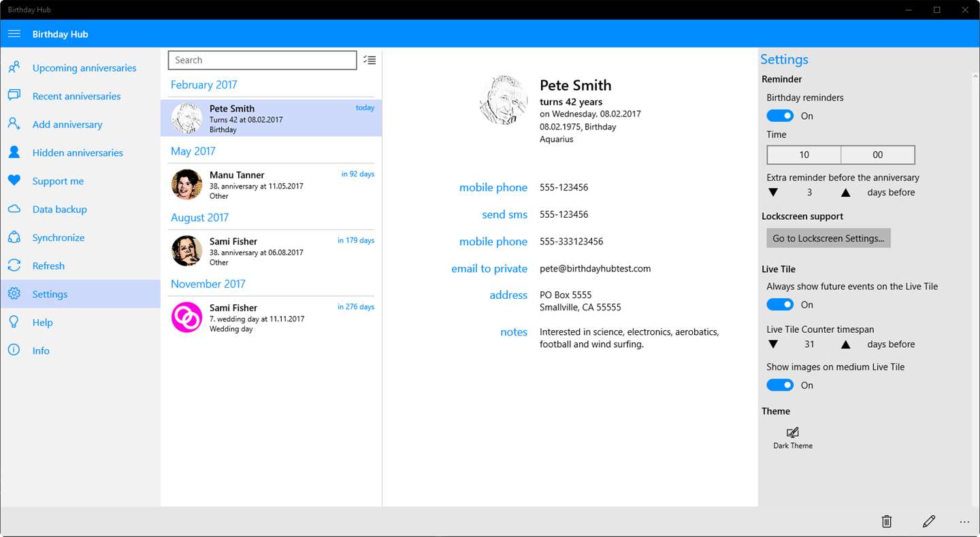Click the delete trash can icon
The height and width of the screenshot is (537, 980).
point(887,521)
